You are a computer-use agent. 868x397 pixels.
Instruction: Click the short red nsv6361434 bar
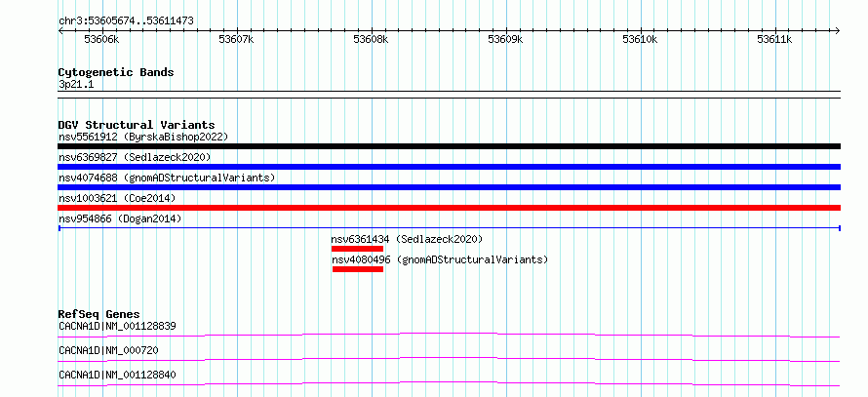pos(357,249)
